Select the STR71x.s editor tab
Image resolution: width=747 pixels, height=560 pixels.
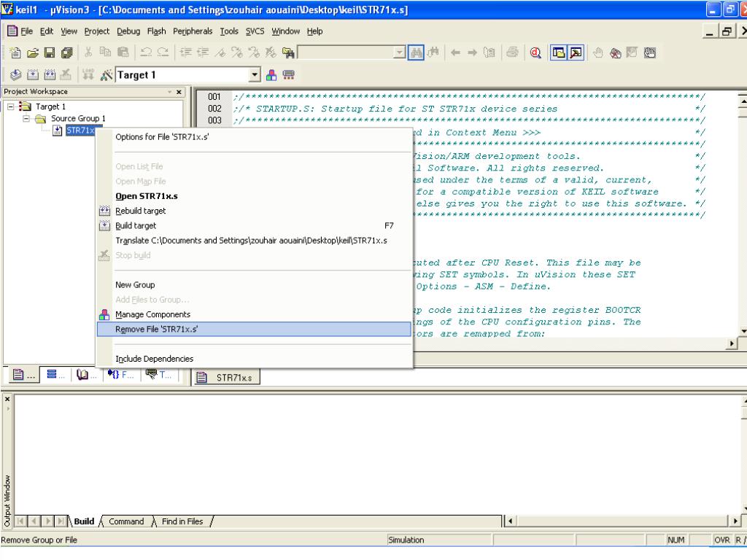click(x=228, y=378)
